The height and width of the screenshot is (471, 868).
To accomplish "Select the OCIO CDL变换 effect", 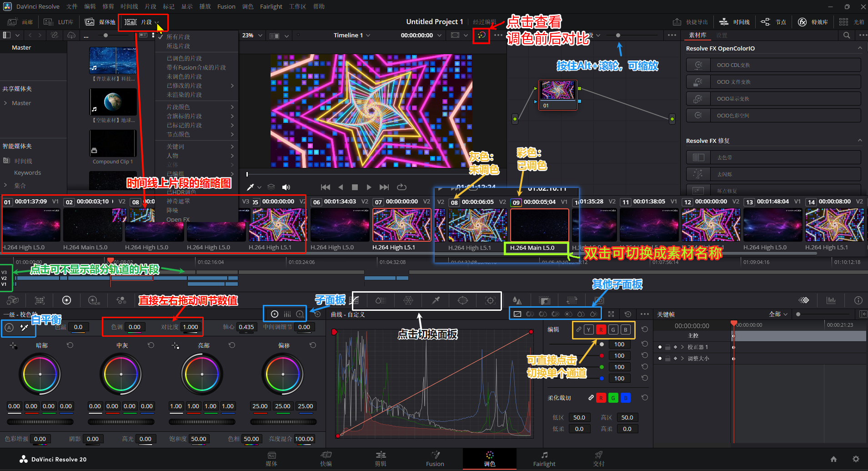I will point(773,65).
